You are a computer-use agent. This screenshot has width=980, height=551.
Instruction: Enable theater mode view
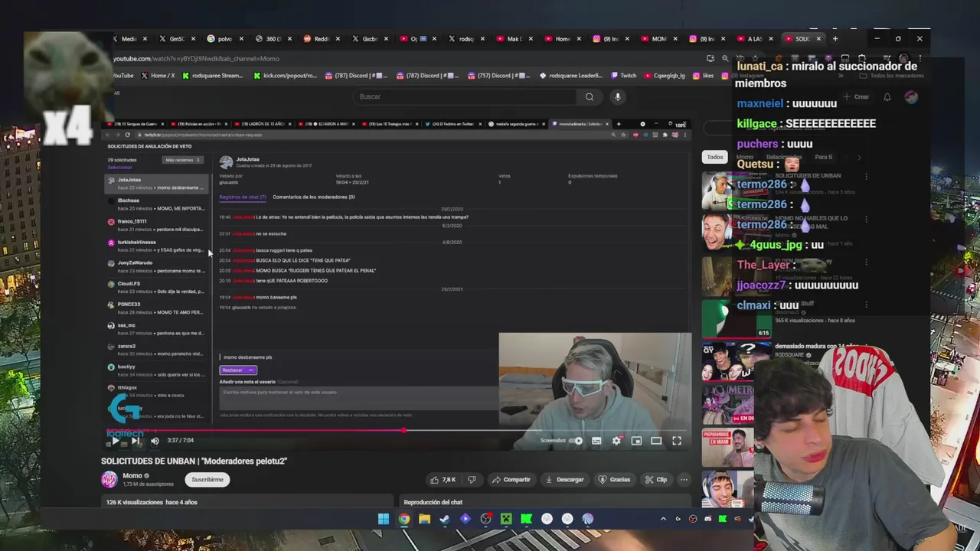pos(656,441)
